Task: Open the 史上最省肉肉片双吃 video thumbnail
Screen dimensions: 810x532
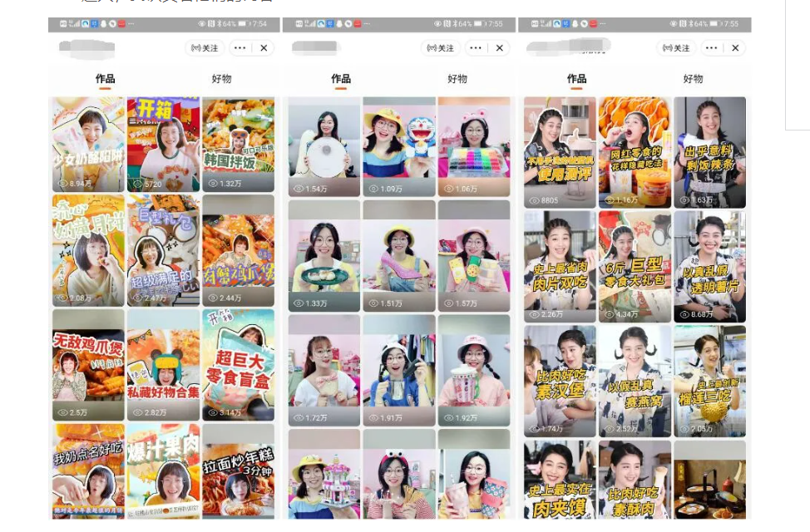Action: click(560, 267)
